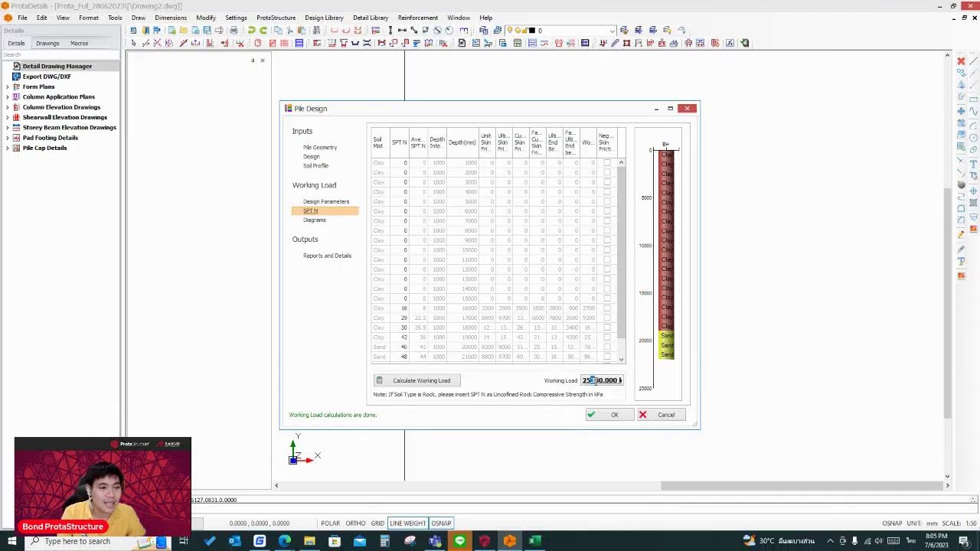
Task: Open the Design Library menu
Action: pyautogui.click(x=324, y=18)
